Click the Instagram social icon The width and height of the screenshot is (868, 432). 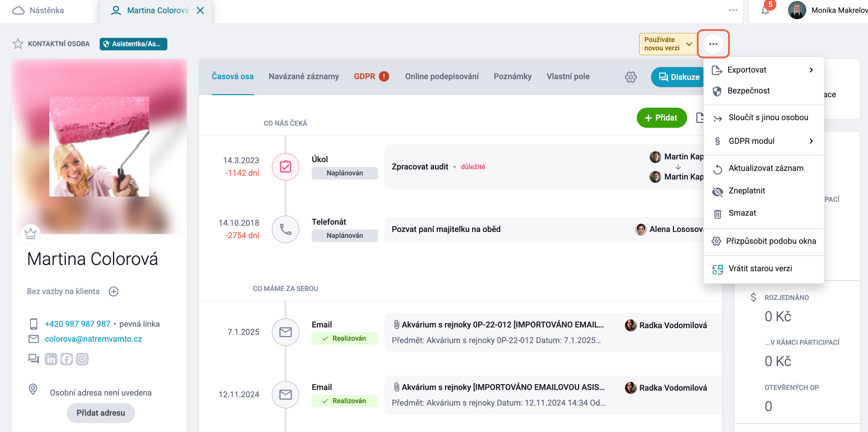coord(82,359)
